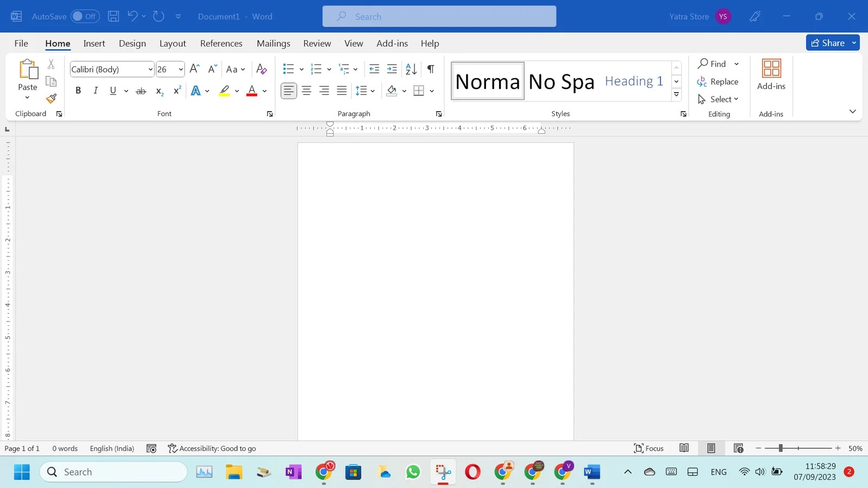Click the Share button
868x488 pixels.
pos(830,42)
